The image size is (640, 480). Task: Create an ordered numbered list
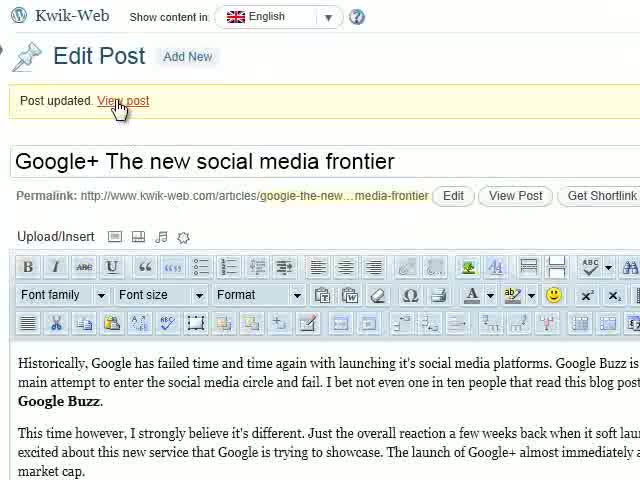pyautogui.click(x=229, y=267)
